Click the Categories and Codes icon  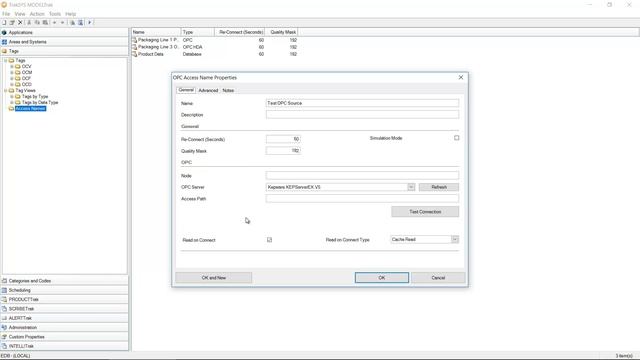click(x=4, y=281)
